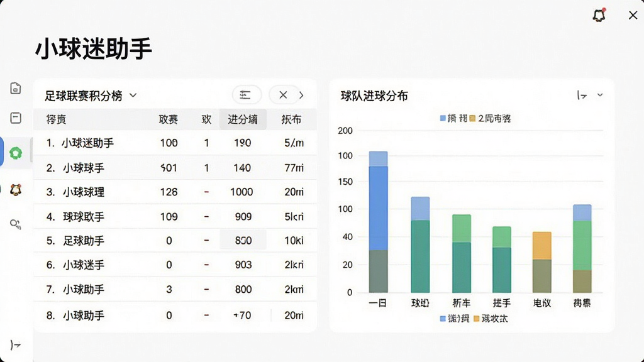The width and height of the screenshot is (644, 362).
Task: Toggle orange legend swatch below chart
Action: pyautogui.click(x=477, y=319)
